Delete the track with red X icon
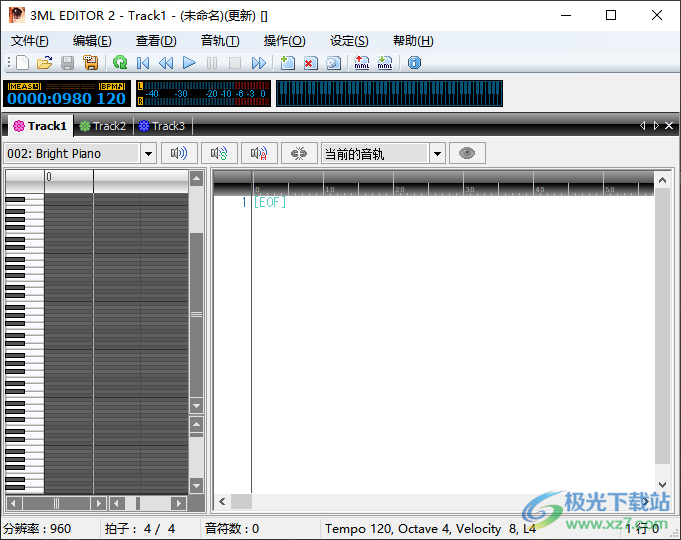 pyautogui.click(x=311, y=63)
